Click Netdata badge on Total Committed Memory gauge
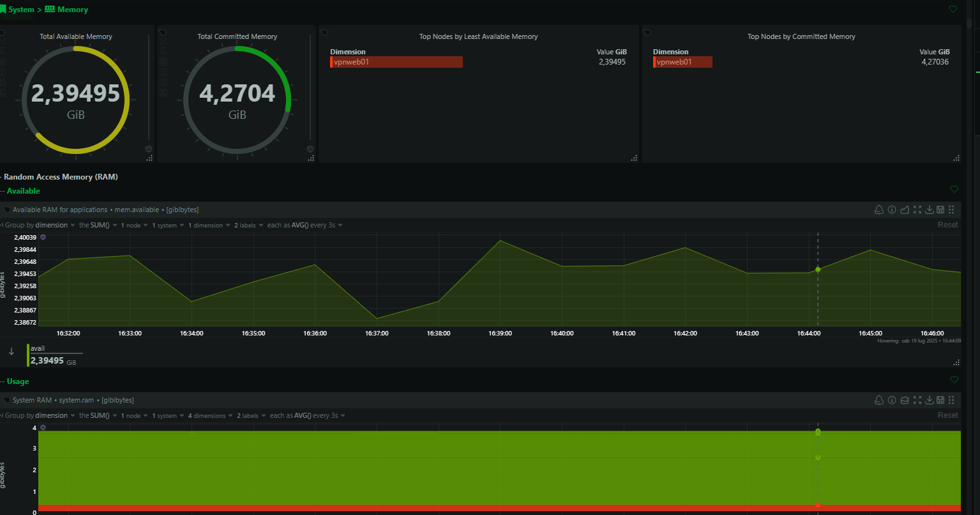 310,149
